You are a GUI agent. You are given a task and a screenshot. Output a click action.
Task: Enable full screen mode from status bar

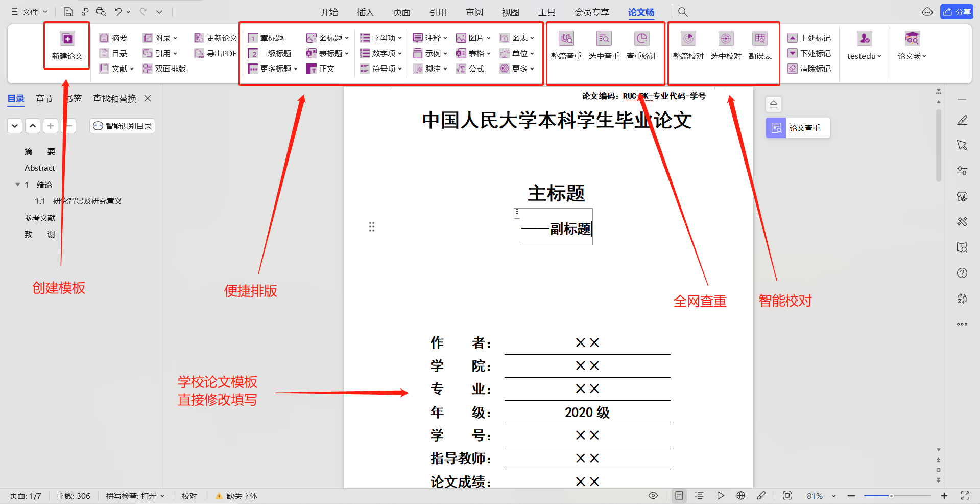point(965,495)
